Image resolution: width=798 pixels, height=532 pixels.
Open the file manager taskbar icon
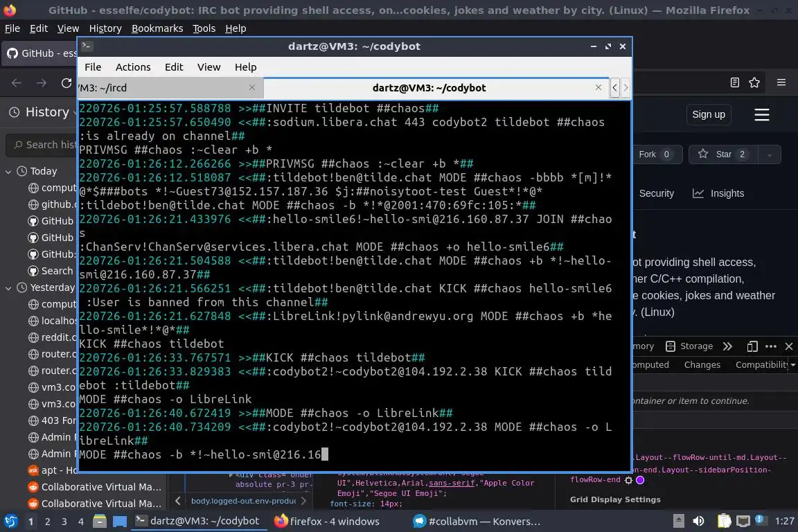100,522
